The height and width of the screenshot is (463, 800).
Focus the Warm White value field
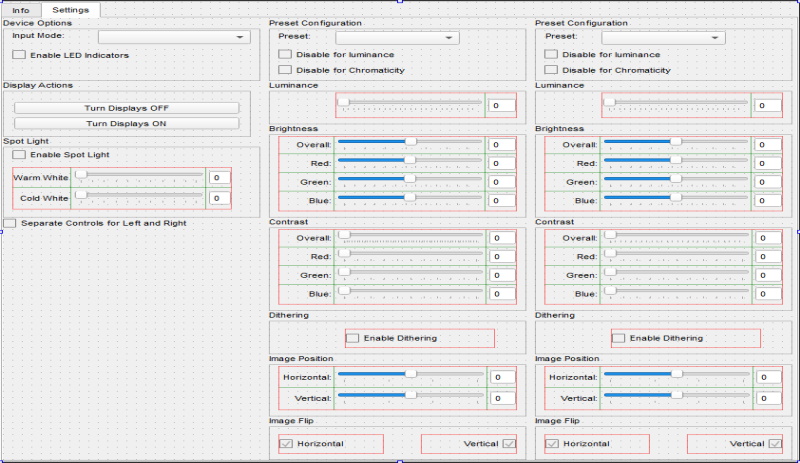coord(219,178)
